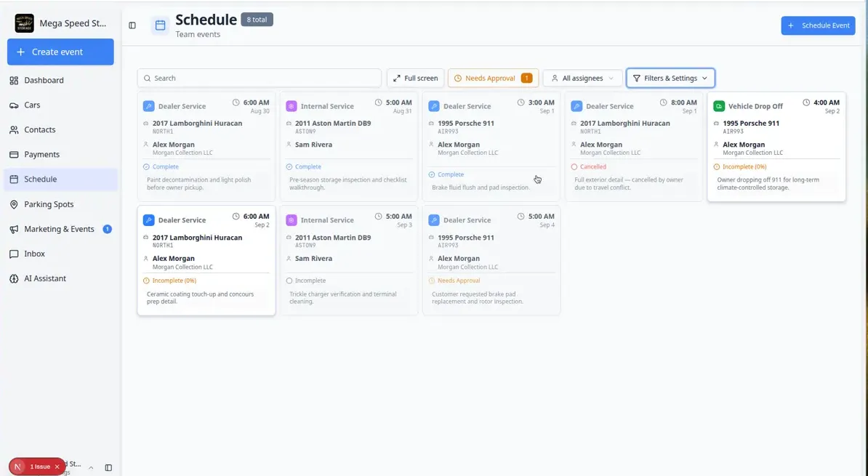Open the Inbox
This screenshot has height=476, width=868.
click(x=61, y=254)
